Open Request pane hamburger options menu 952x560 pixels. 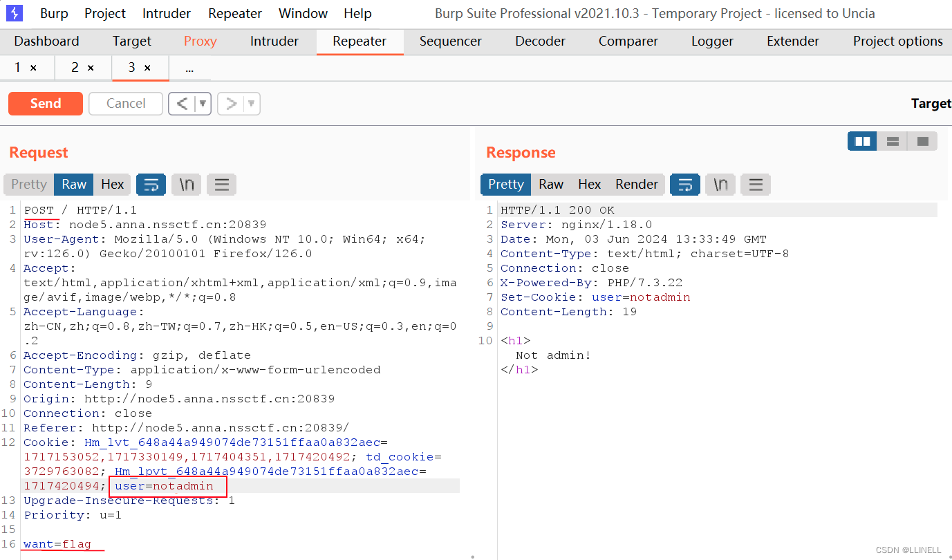[x=221, y=184]
